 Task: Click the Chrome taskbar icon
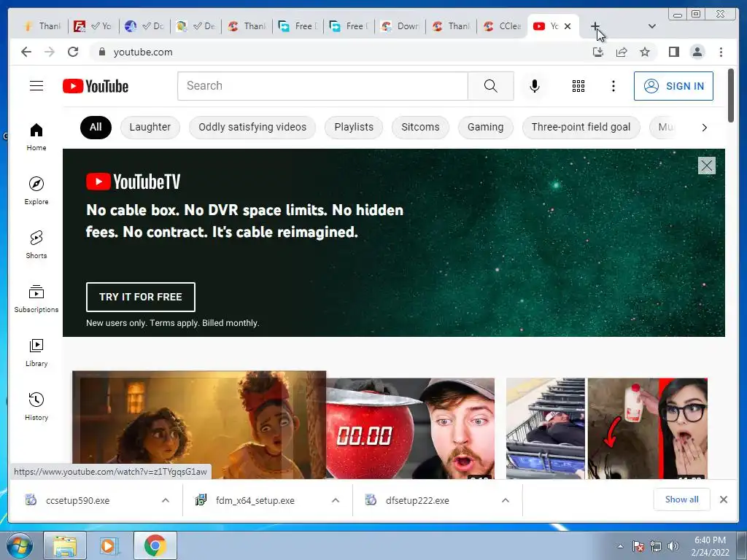coord(155,545)
